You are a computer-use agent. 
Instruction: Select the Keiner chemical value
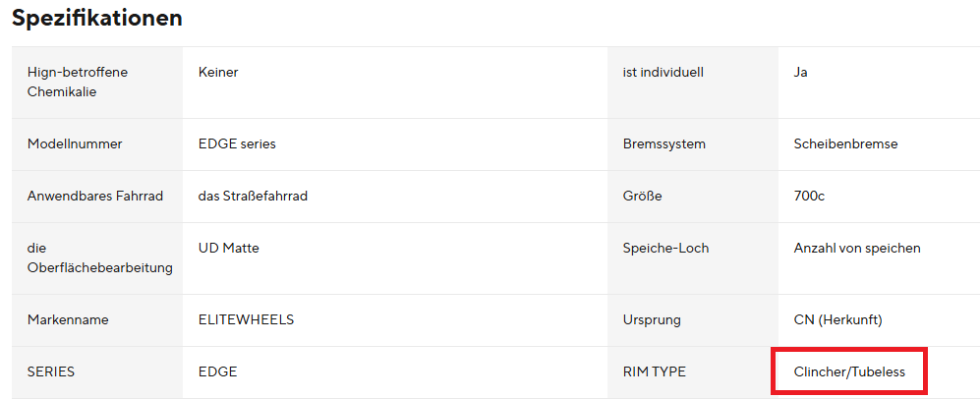[218, 72]
